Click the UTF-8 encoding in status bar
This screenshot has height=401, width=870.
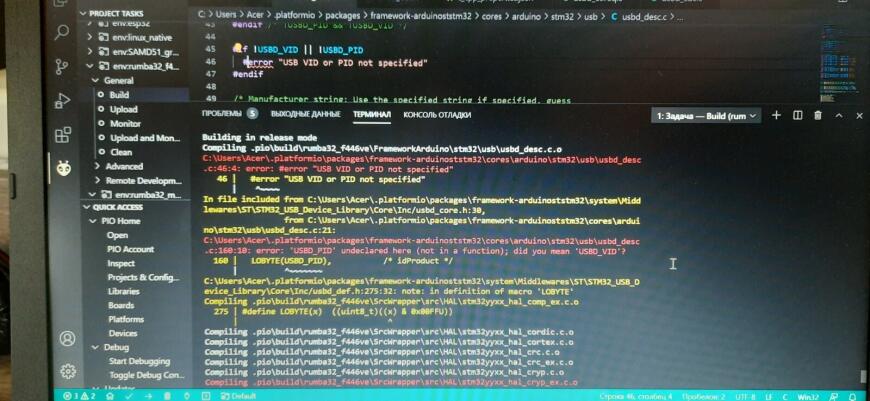pyautogui.click(x=743, y=396)
